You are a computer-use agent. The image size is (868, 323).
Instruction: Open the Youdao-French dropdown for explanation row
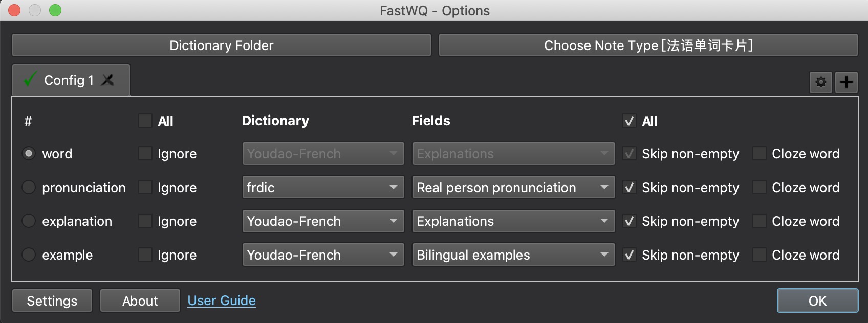(323, 221)
